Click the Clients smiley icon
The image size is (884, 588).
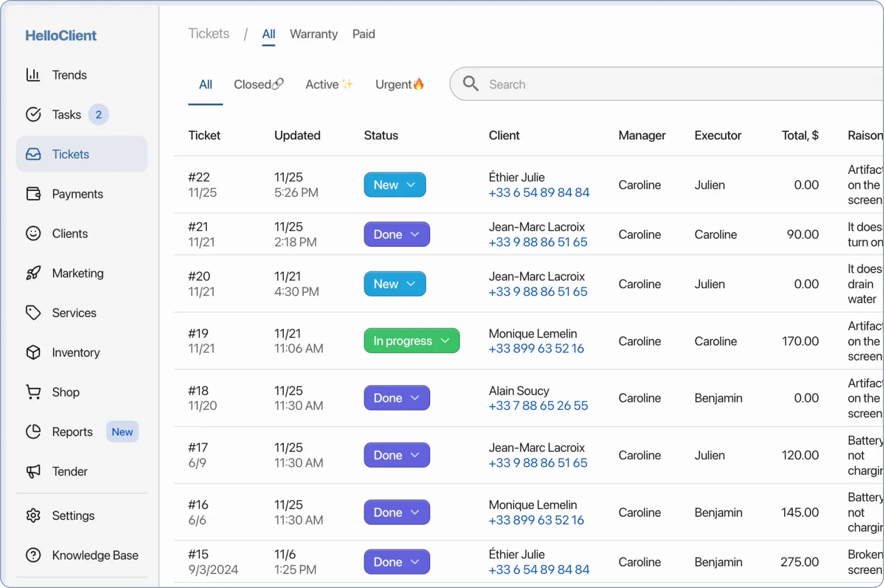[33, 233]
